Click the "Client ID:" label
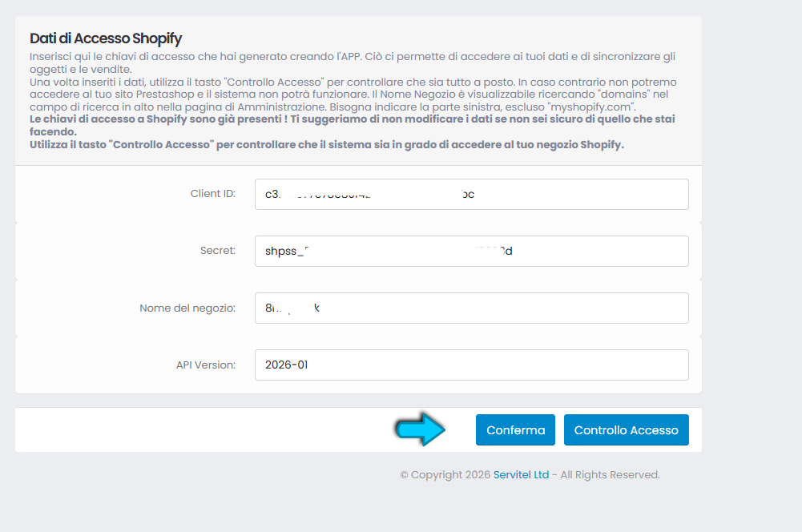The height and width of the screenshot is (532, 802). [213, 193]
